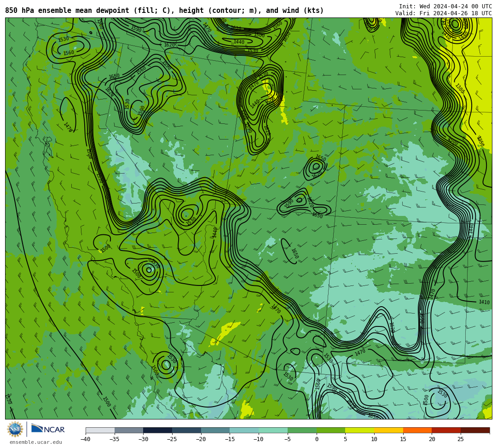This screenshot has height=448, width=497.
Task: Click the Init time label
Action: click(x=445, y=6)
